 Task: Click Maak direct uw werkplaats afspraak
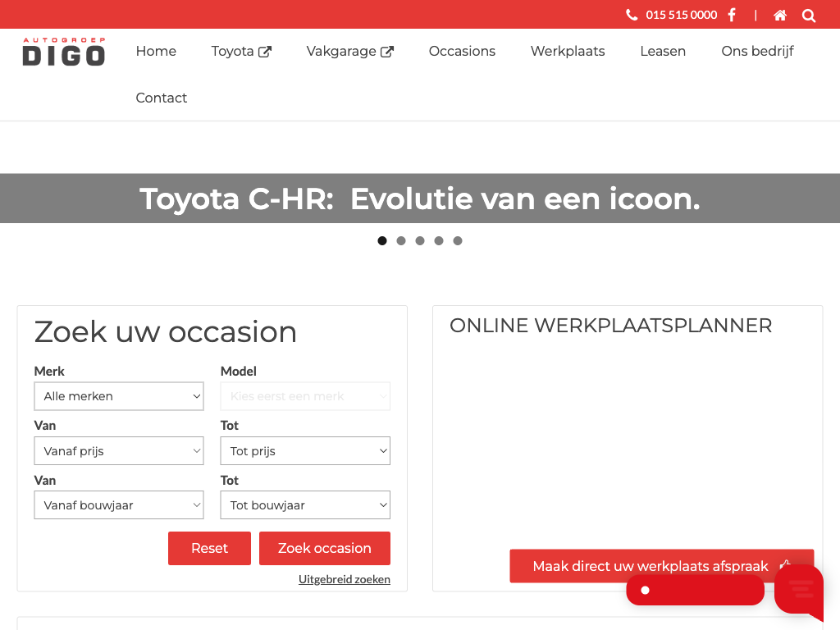(x=650, y=566)
